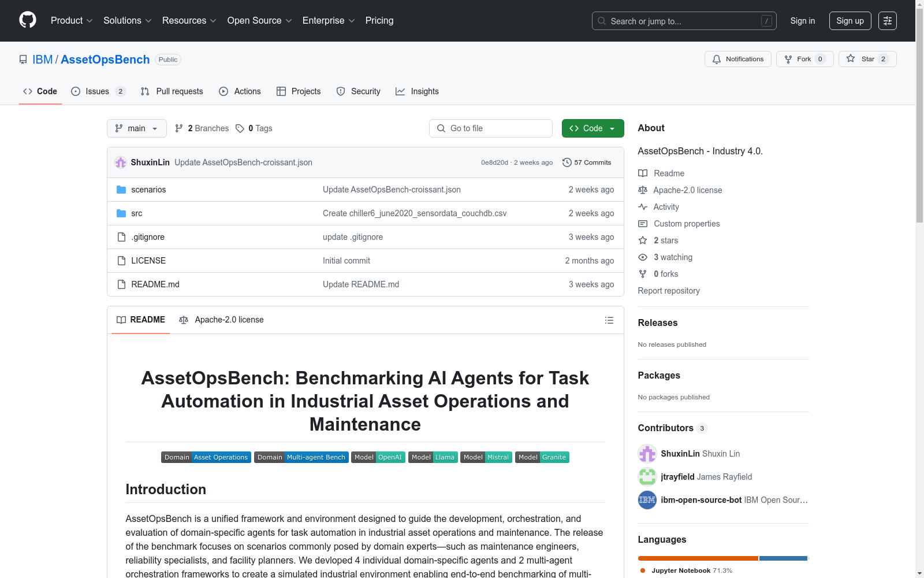Click the src folder icon

coord(121,213)
